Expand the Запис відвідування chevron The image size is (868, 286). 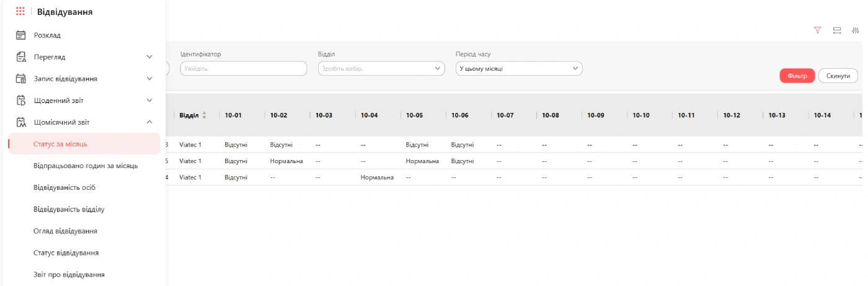[x=149, y=79]
